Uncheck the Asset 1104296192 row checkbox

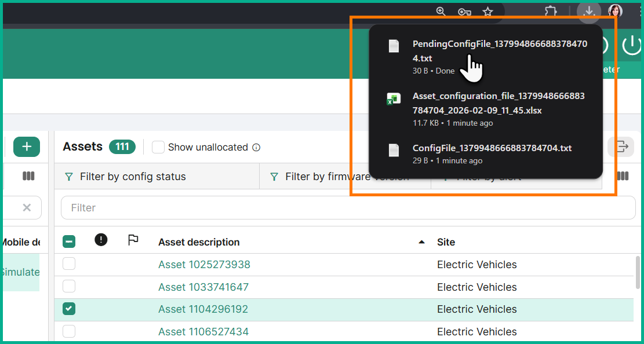pyautogui.click(x=69, y=309)
